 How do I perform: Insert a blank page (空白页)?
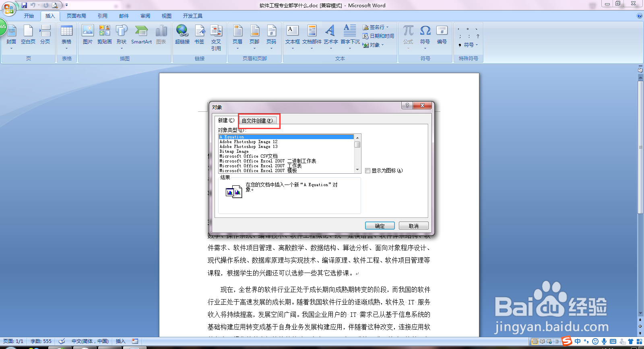coord(28,35)
